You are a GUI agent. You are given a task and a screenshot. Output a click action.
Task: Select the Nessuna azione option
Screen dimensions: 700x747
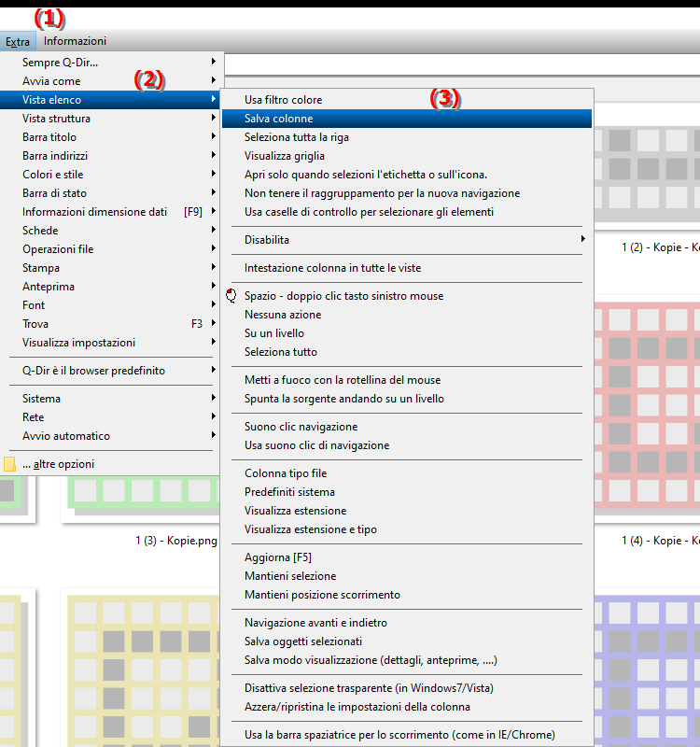coord(407,315)
